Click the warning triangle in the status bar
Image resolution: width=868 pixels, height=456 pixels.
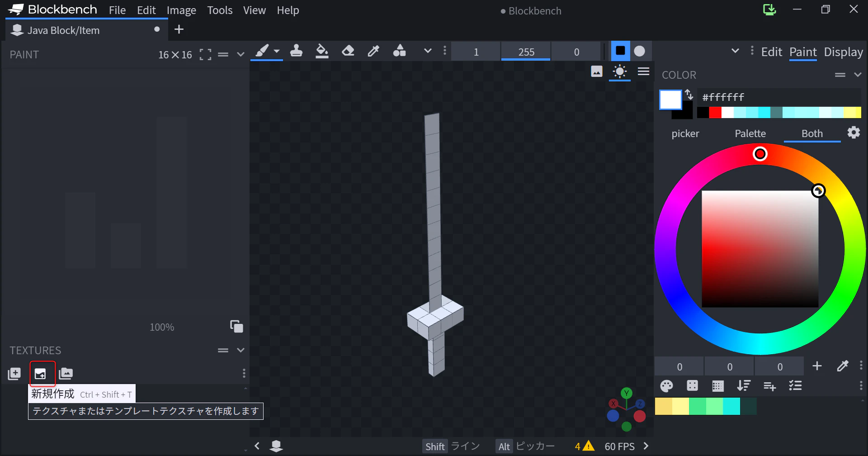pos(588,446)
